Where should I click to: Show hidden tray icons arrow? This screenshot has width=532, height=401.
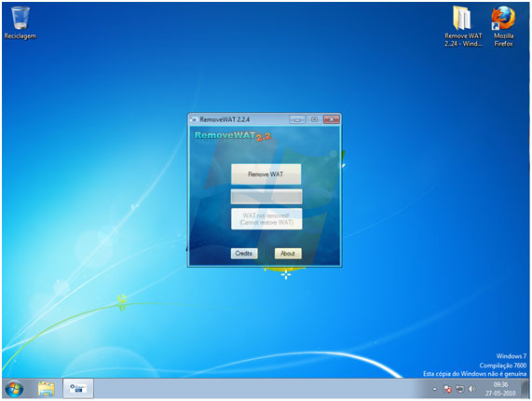pos(434,389)
